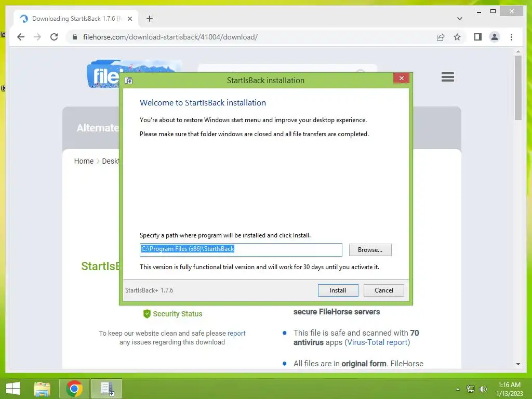Open Home breadcrumb link
Screen dimensions: 532x399
click(x=84, y=161)
